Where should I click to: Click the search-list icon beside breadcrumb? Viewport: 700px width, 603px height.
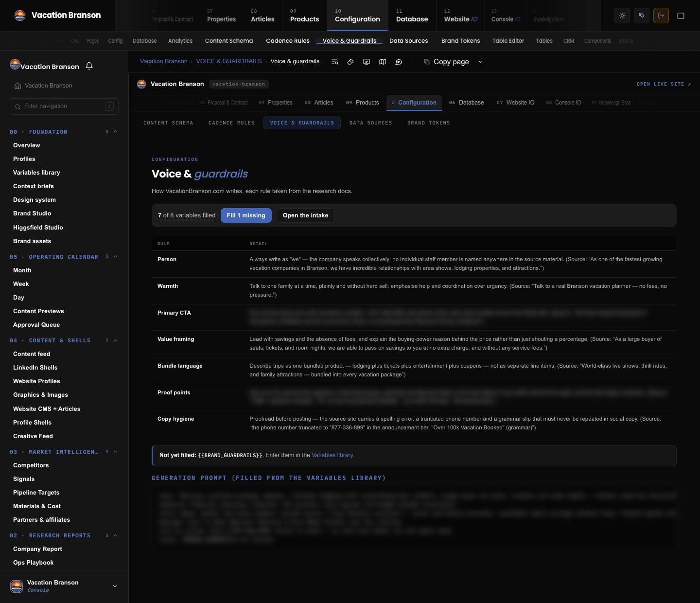pyautogui.click(x=334, y=62)
